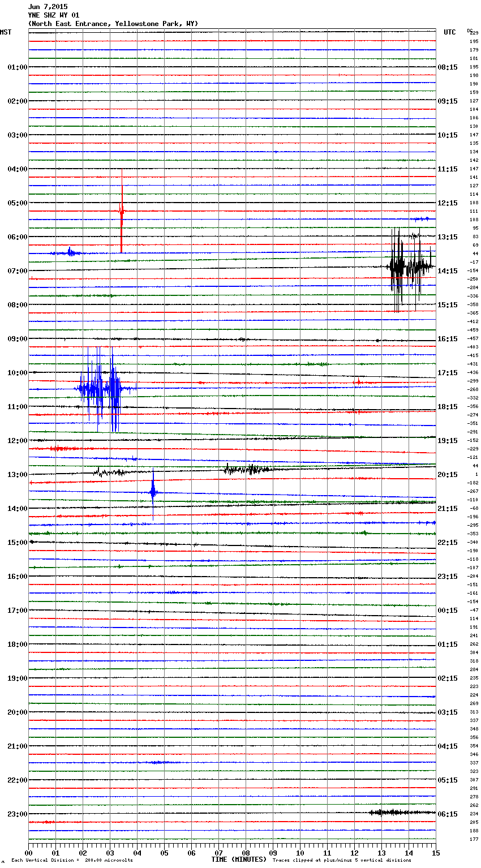
Task: Click the "MST" column header
Action: point(6,32)
